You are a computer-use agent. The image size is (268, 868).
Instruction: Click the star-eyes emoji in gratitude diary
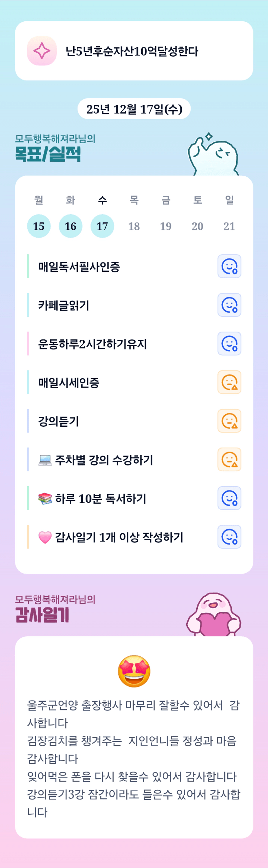pyautogui.click(x=134, y=671)
